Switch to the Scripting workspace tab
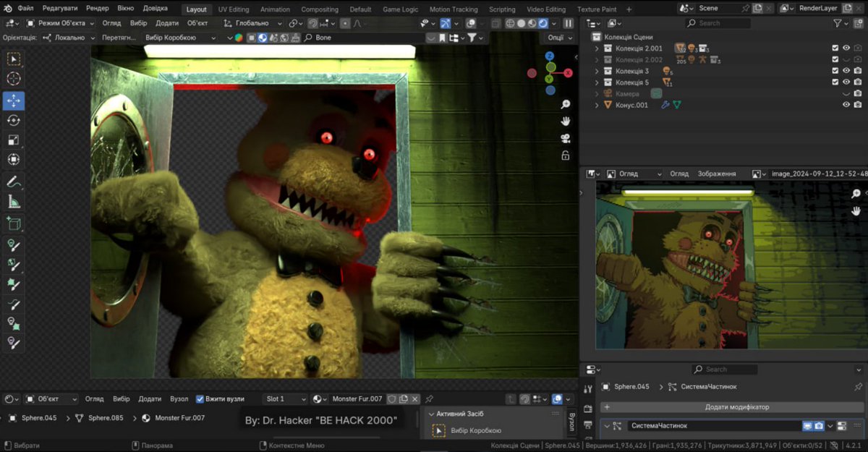The image size is (868, 452). (x=502, y=9)
